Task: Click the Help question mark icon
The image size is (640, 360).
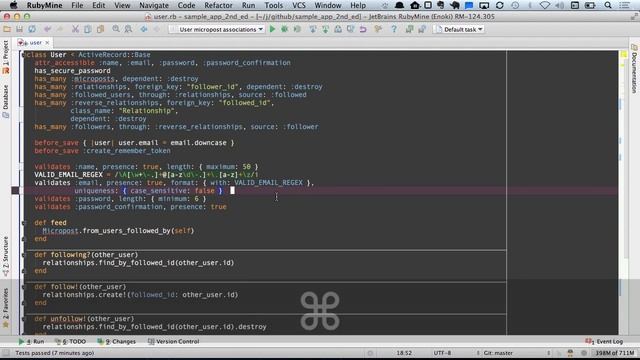Action: pos(394,29)
